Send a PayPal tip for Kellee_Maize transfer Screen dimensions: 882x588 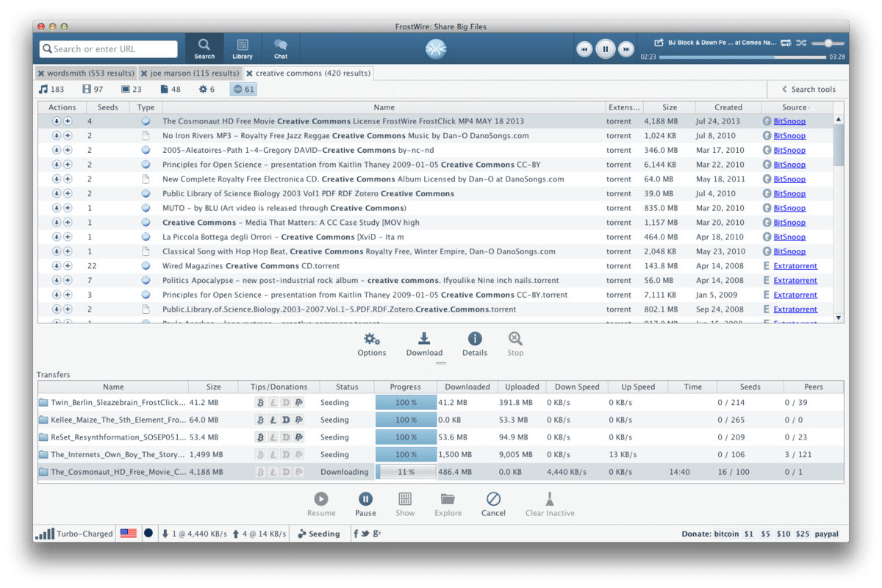pos(298,420)
